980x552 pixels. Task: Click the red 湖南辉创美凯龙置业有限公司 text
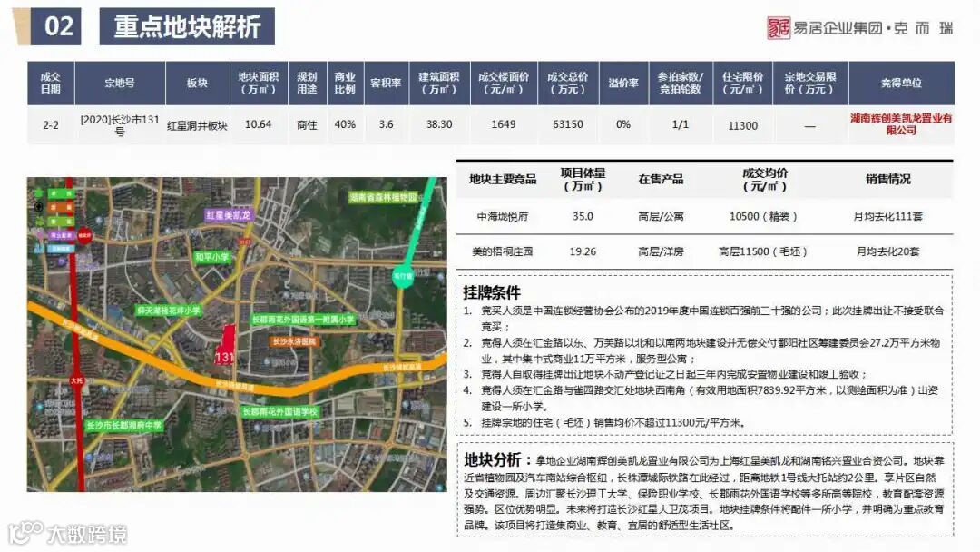coord(901,123)
